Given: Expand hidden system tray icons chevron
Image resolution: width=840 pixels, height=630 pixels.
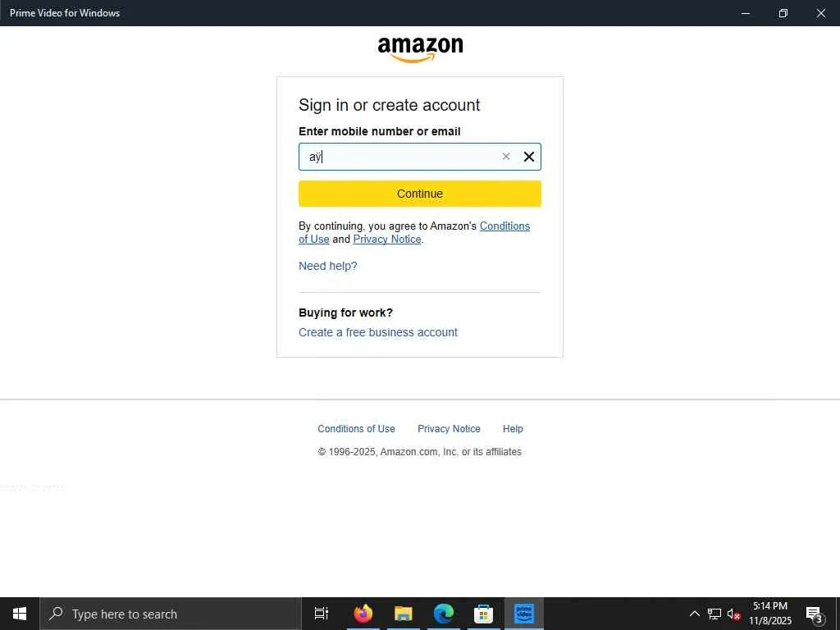Looking at the screenshot, I should [x=694, y=614].
